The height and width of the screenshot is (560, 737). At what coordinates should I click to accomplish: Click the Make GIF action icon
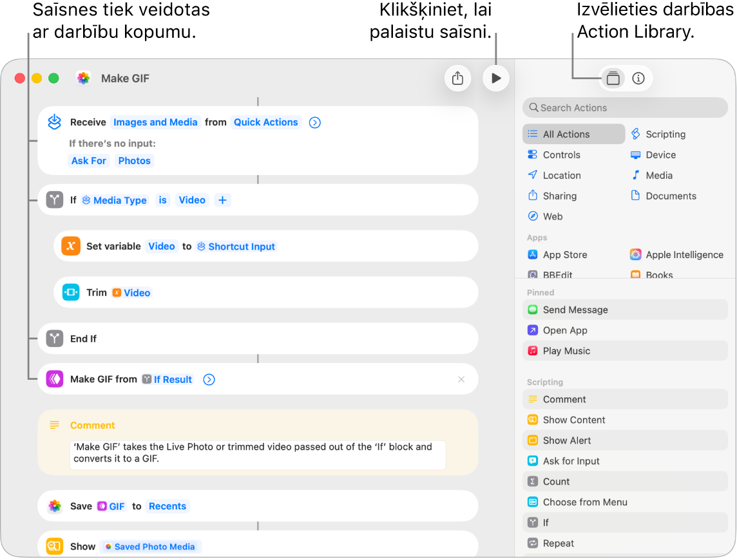55,379
